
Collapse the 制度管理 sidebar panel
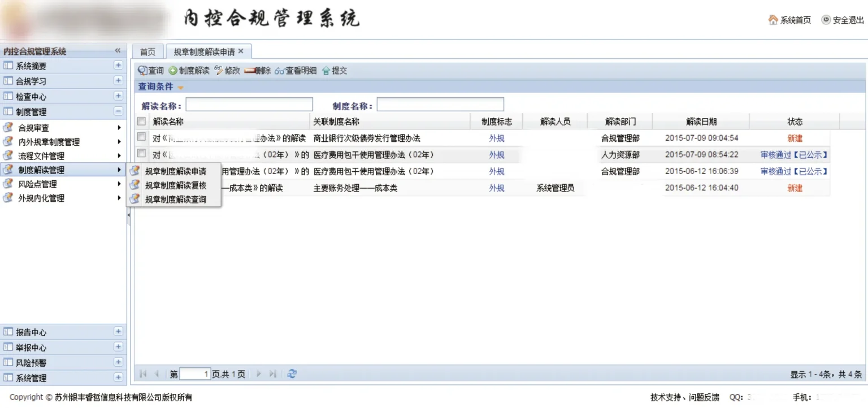[x=118, y=111]
